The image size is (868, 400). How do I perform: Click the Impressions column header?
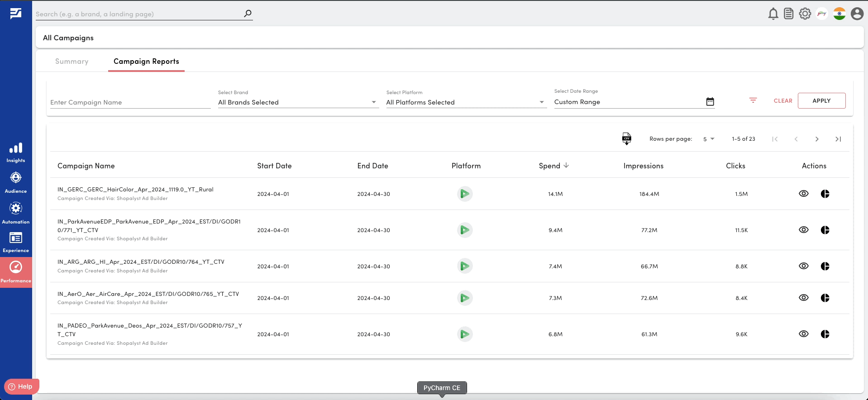point(643,166)
